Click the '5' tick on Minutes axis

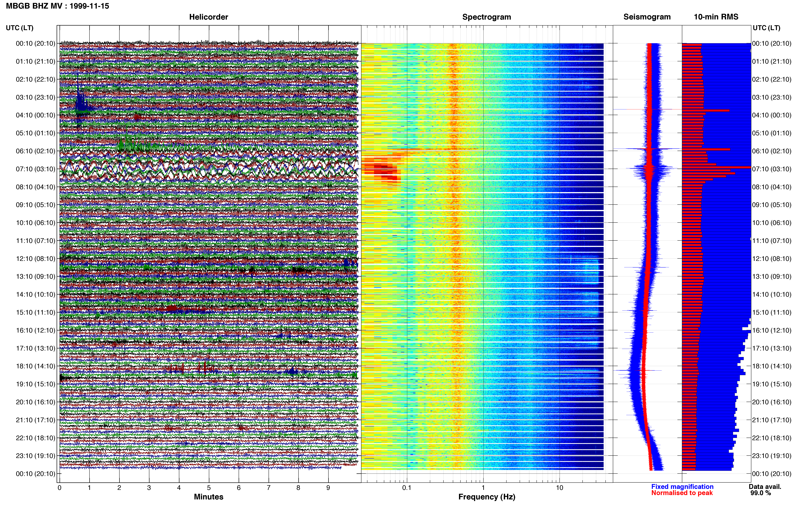pos(209,487)
